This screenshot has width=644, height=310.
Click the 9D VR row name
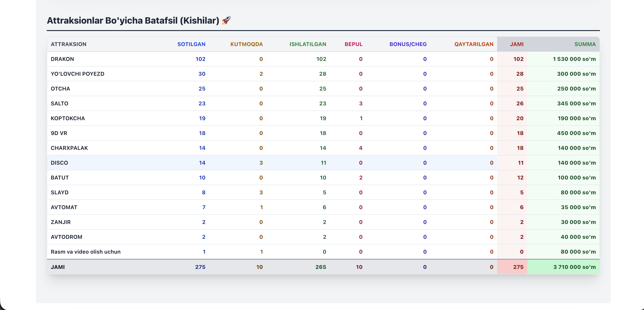click(59, 133)
